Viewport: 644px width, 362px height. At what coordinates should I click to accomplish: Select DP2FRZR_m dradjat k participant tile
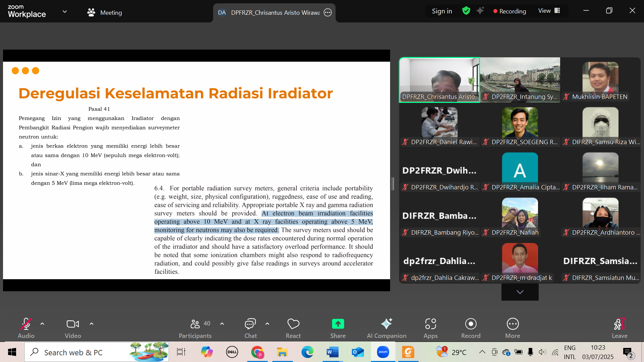[520, 261]
